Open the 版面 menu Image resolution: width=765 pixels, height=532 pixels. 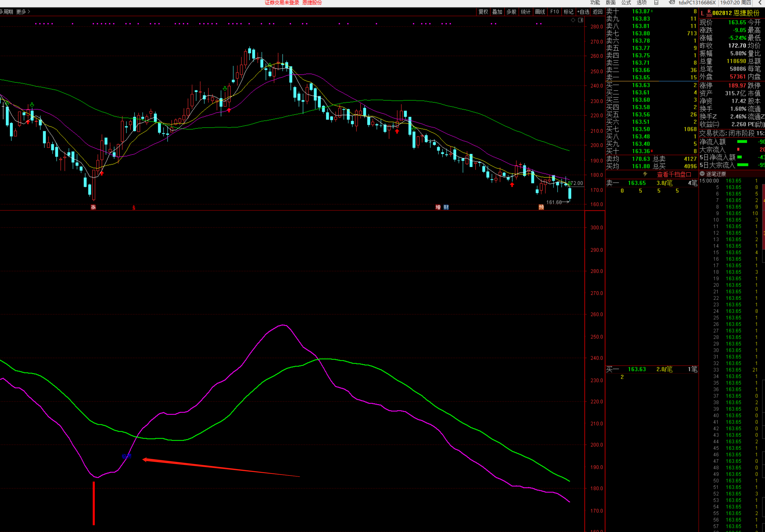tap(611, 3)
